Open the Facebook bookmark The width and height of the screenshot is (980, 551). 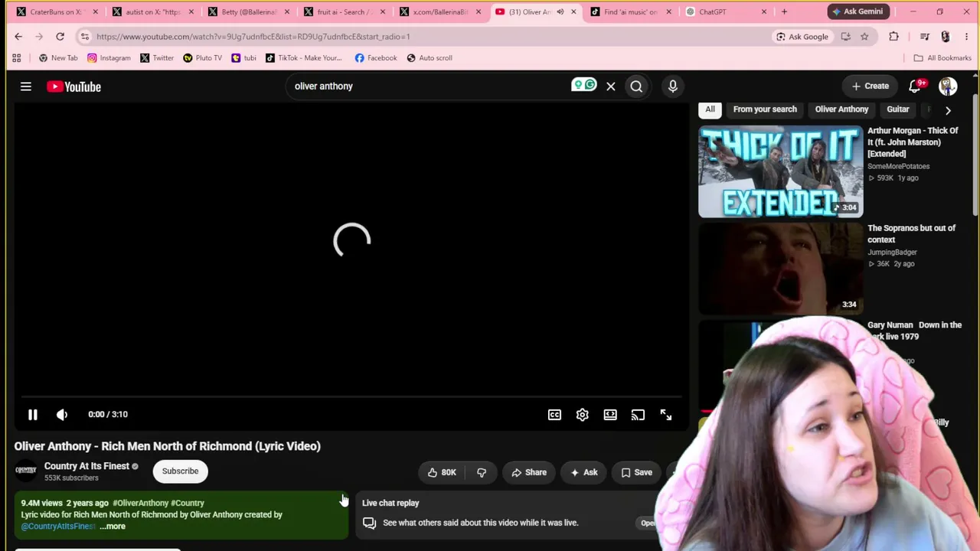click(376, 58)
